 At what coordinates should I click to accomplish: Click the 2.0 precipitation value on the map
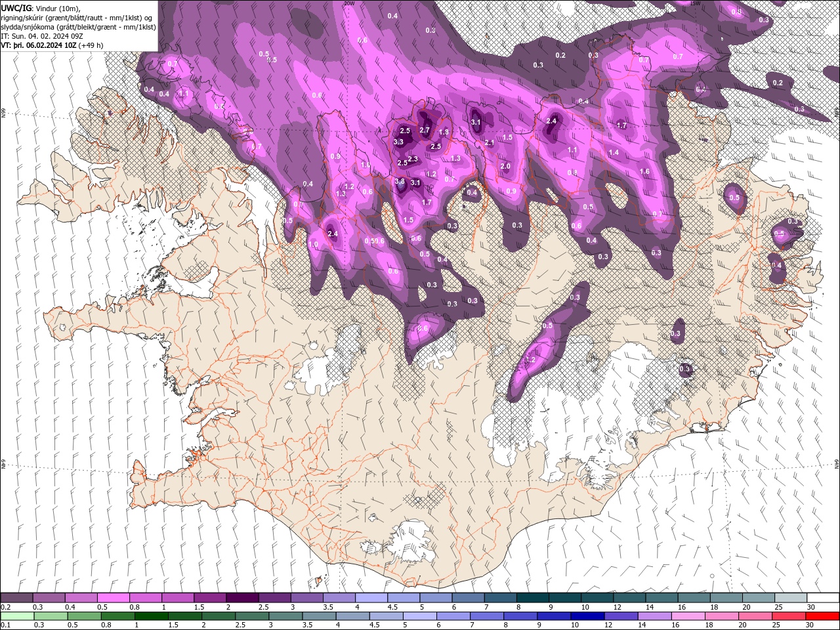click(x=505, y=167)
